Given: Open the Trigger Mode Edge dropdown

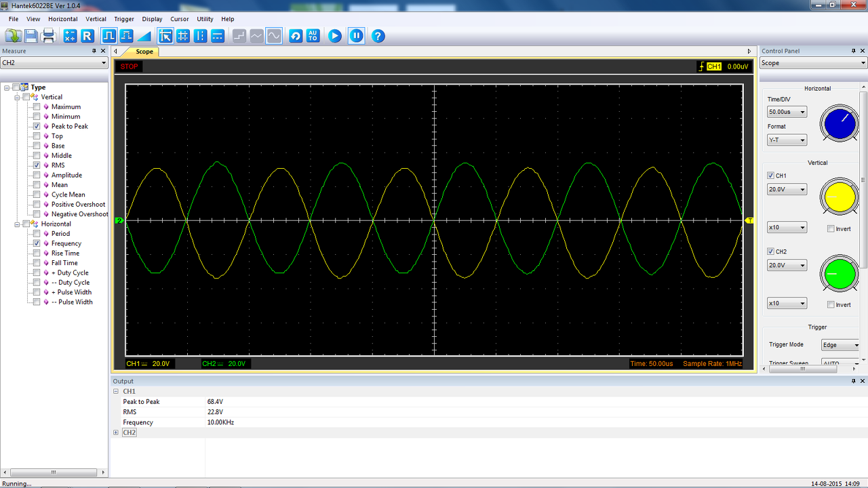Looking at the screenshot, I should (841, 345).
